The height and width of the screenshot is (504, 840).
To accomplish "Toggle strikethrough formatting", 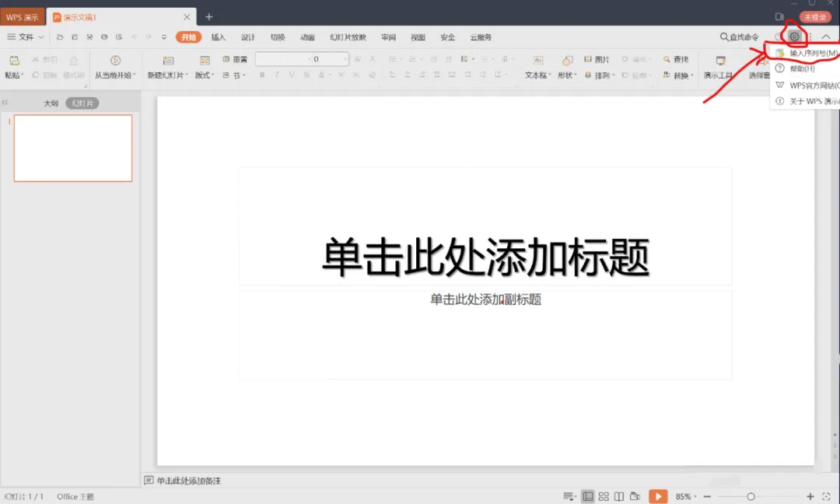I will (306, 75).
